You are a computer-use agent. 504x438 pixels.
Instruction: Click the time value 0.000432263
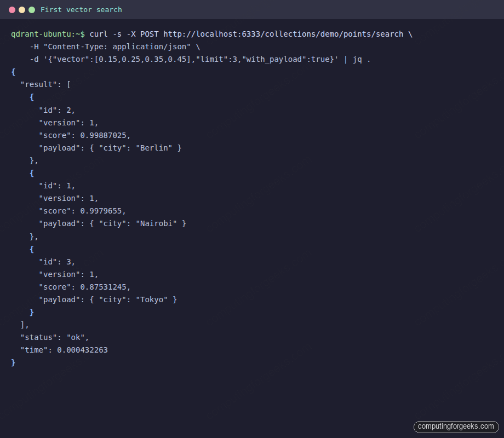82,350
